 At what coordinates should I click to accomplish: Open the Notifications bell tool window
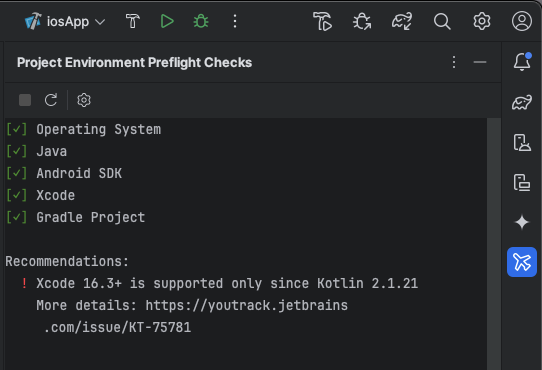point(522,62)
